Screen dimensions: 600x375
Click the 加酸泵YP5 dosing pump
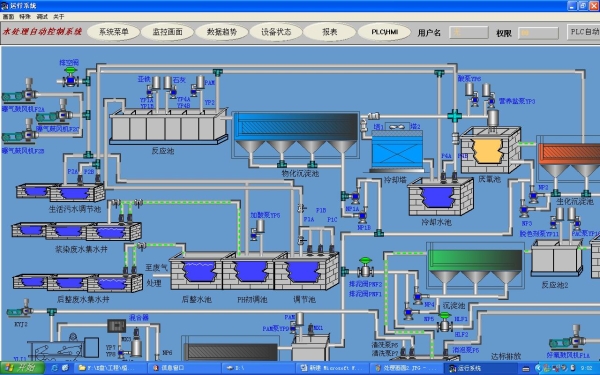pos(257,230)
